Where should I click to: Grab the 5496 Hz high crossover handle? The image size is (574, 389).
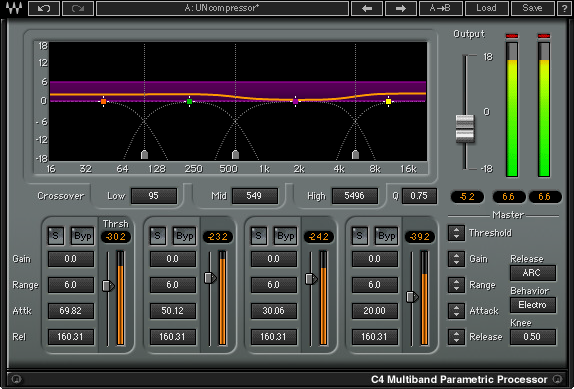coord(355,154)
